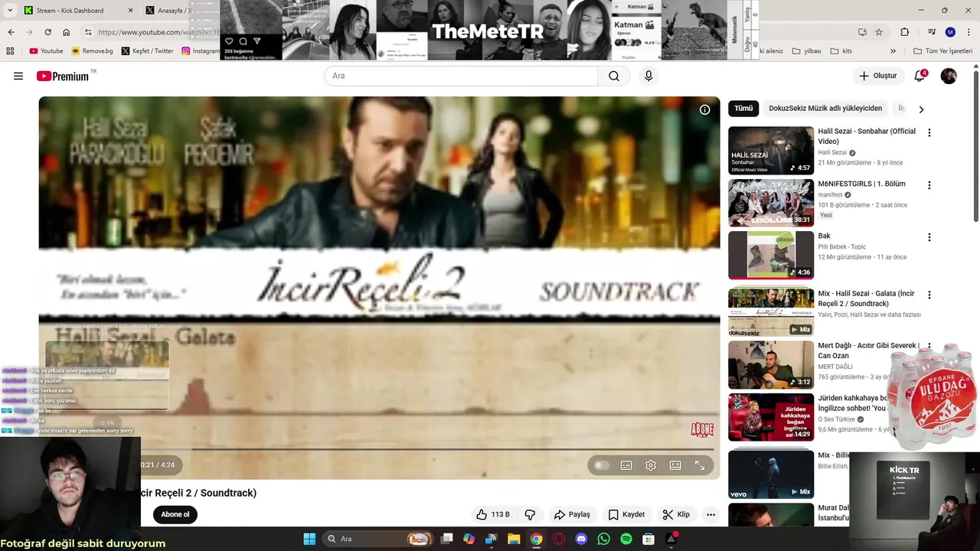The height and width of the screenshot is (551, 980).
Task: Install app icon in address bar
Action: (x=862, y=32)
